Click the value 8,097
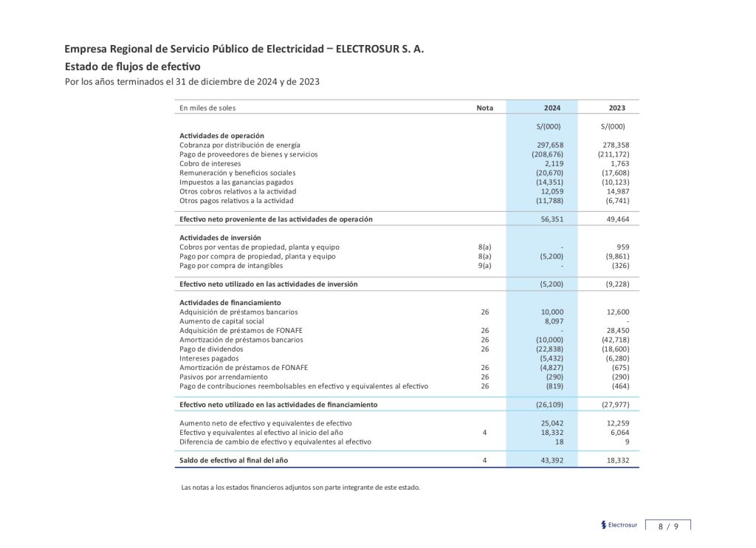Image resolution: width=756 pixels, height=548 pixels. tap(554, 321)
